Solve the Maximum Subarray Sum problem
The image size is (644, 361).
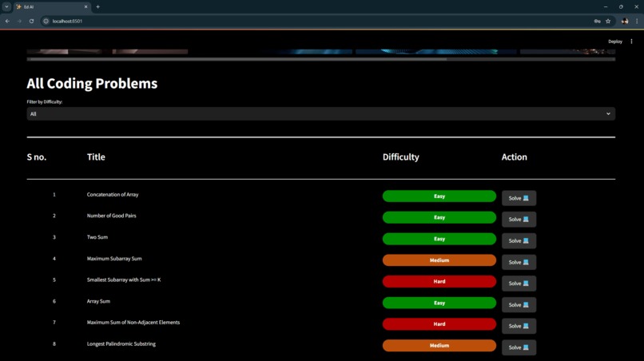(519, 262)
